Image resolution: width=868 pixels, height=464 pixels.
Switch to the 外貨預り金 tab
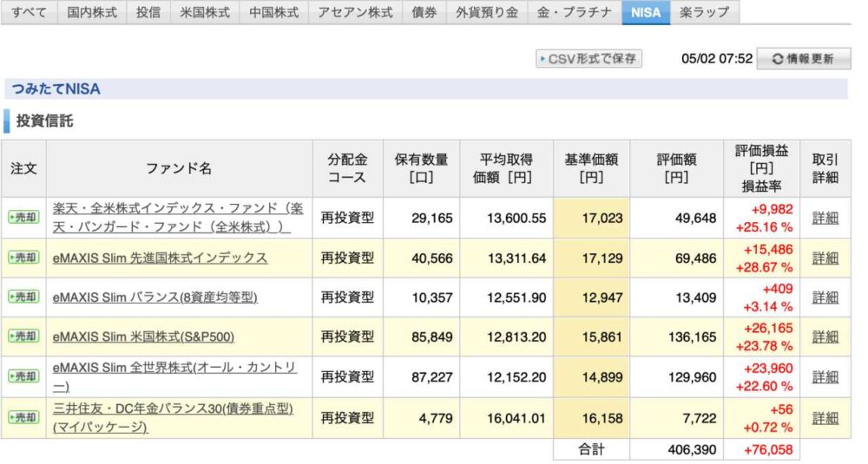click(x=487, y=12)
